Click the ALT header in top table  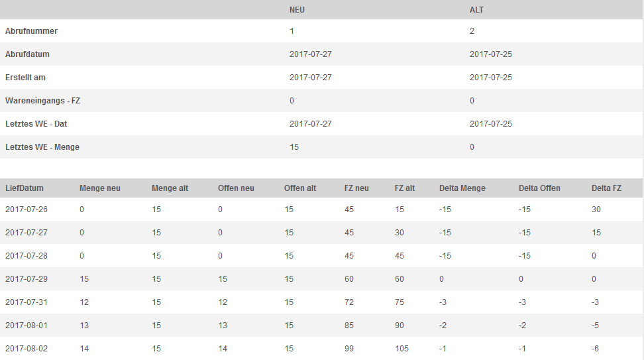tap(476, 10)
